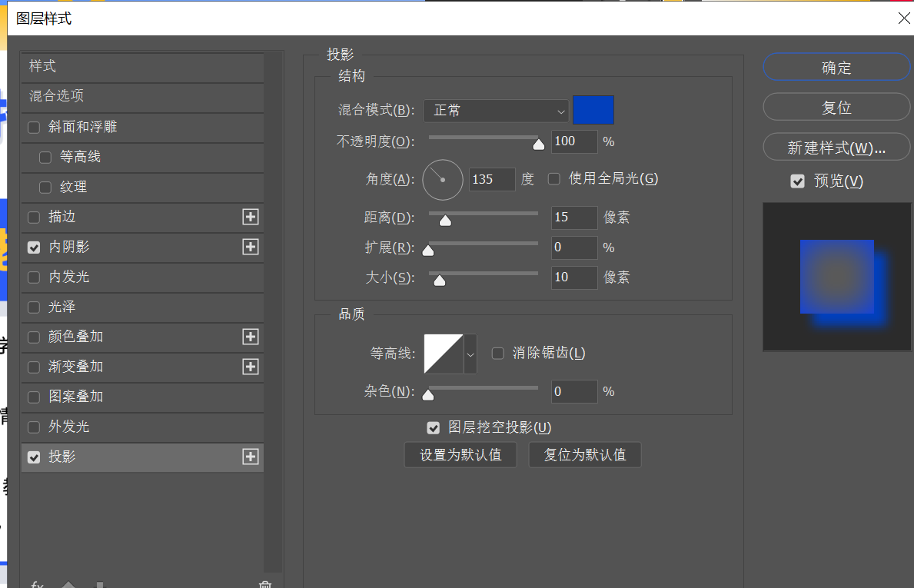This screenshot has height=588, width=914.
Task: Tick the 纹理 checkbox
Action: pos(45,187)
